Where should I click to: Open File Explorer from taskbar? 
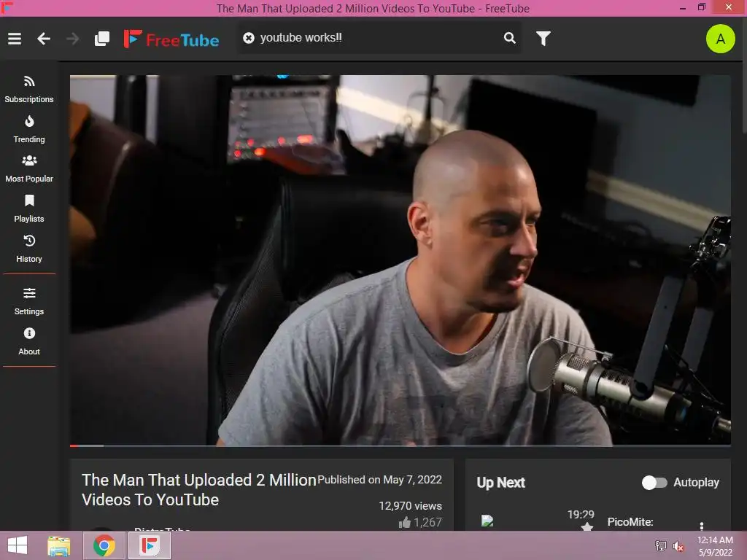pos(58,545)
